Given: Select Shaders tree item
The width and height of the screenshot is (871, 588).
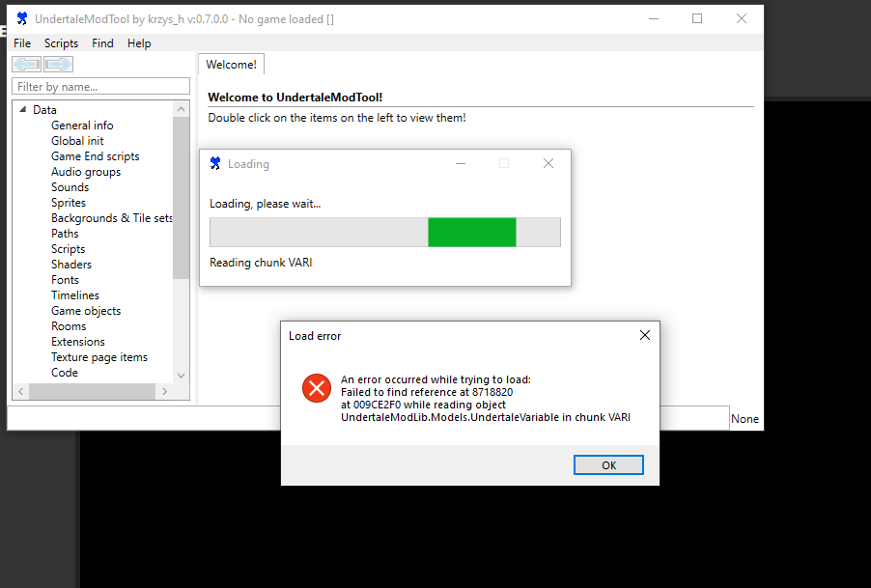Looking at the screenshot, I should point(71,265).
